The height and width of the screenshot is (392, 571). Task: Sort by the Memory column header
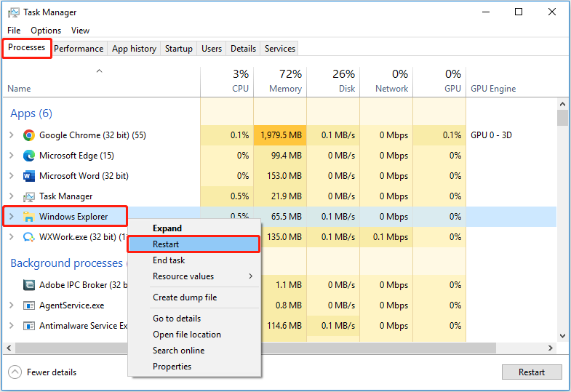pos(280,82)
